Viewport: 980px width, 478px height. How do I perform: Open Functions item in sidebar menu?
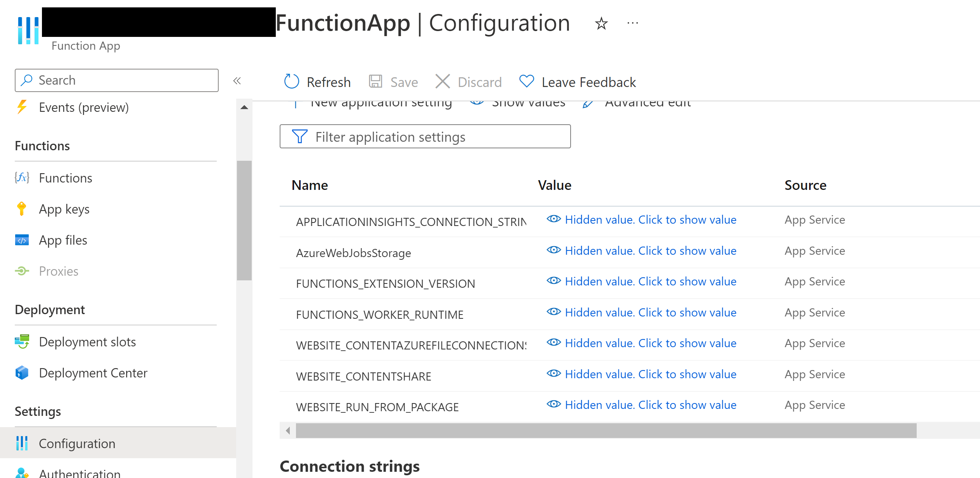tap(65, 178)
